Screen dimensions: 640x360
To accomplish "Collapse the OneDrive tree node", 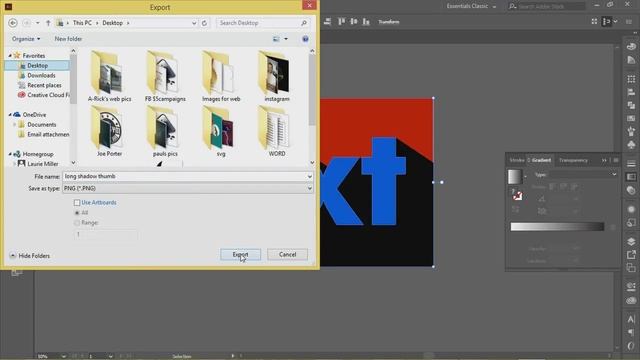I will pyautogui.click(x=10, y=115).
